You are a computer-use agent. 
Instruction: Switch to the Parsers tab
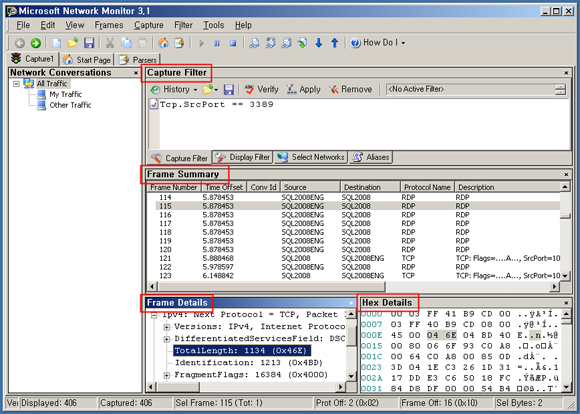tap(138, 60)
